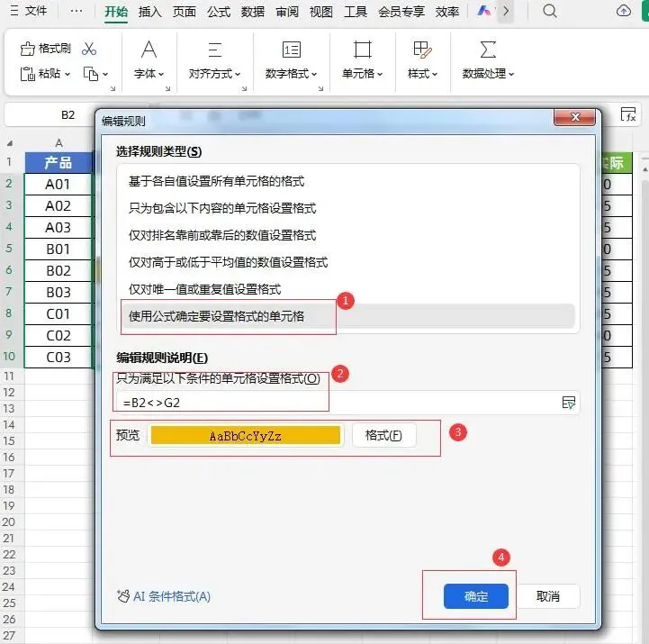Screen dimensions: 649x644
Task: Click the 格式(F) button
Action: point(383,435)
